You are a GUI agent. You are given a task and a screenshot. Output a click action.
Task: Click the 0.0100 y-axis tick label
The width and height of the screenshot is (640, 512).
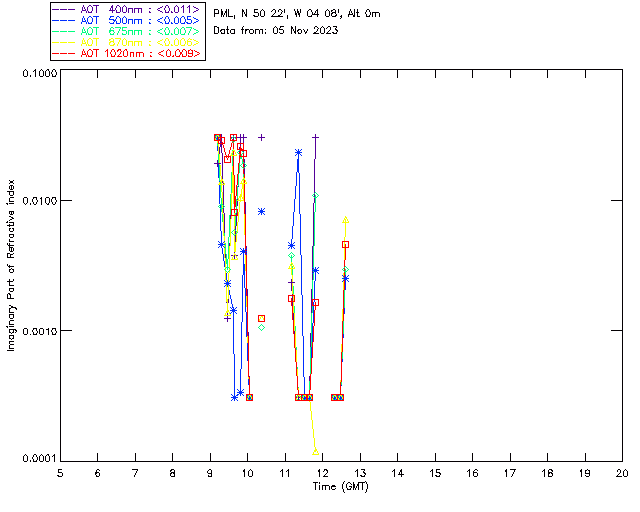coord(39,201)
